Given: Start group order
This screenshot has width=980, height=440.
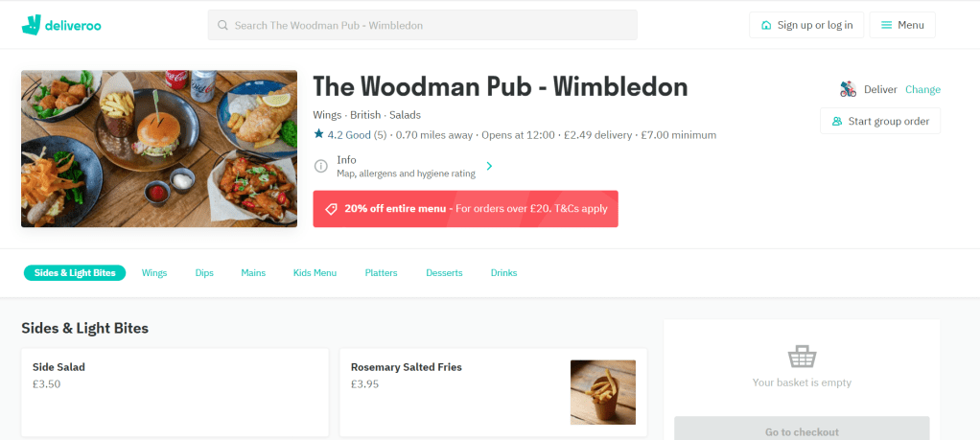Looking at the screenshot, I should coord(880,121).
